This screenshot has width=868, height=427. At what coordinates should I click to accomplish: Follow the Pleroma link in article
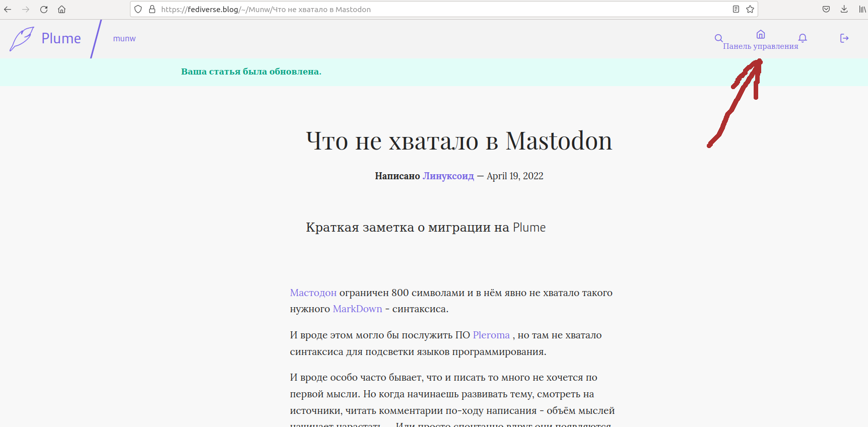click(491, 335)
